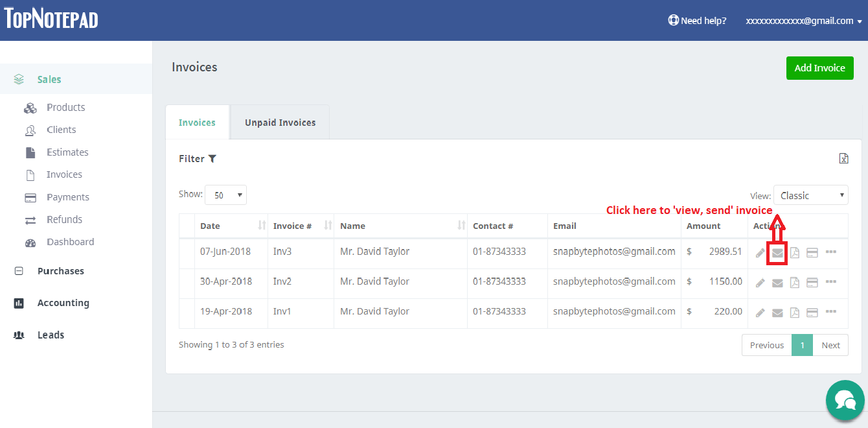Viewport: 868px width, 428px height.
Task: Click amount 1150.00 cell
Action: (714, 283)
